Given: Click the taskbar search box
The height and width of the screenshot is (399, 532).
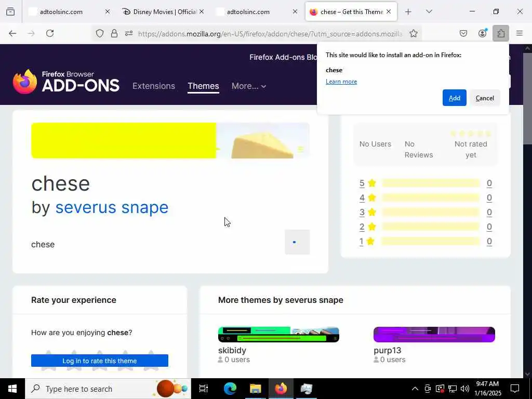Looking at the screenshot, I should [108, 389].
